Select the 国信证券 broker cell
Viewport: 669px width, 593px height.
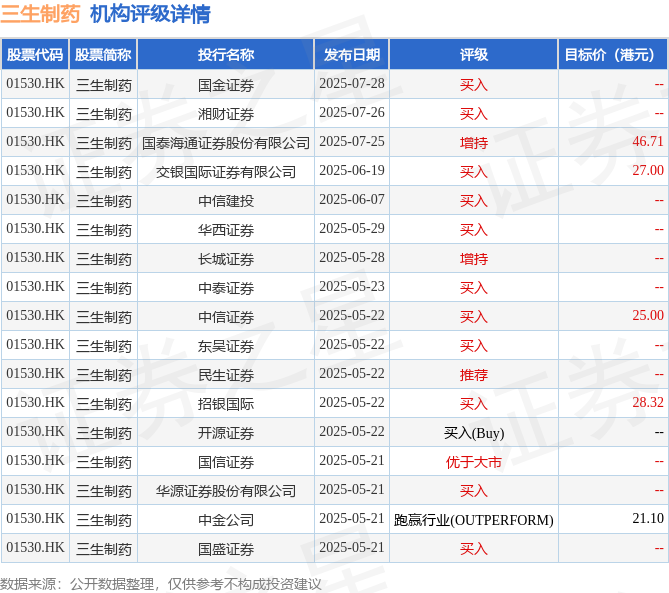(226, 462)
